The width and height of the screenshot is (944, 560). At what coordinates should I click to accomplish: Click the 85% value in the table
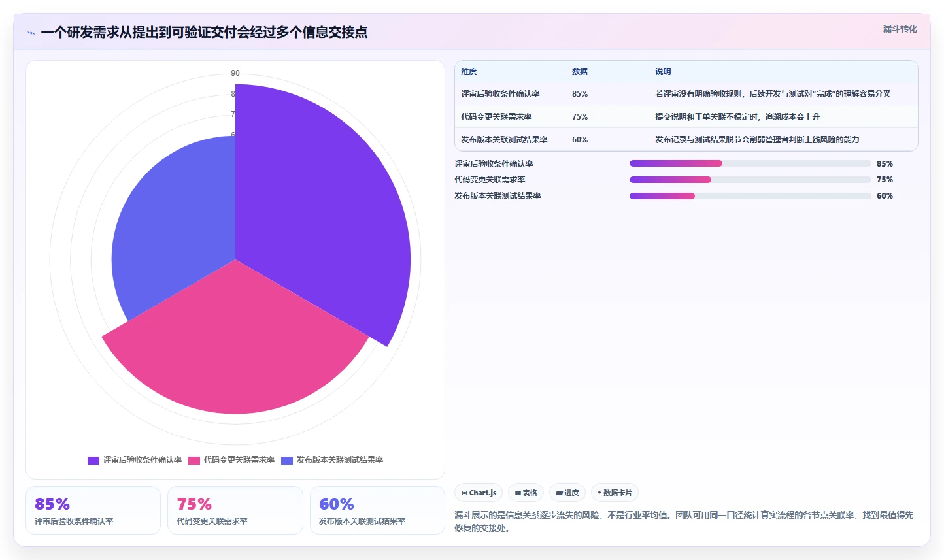point(580,94)
